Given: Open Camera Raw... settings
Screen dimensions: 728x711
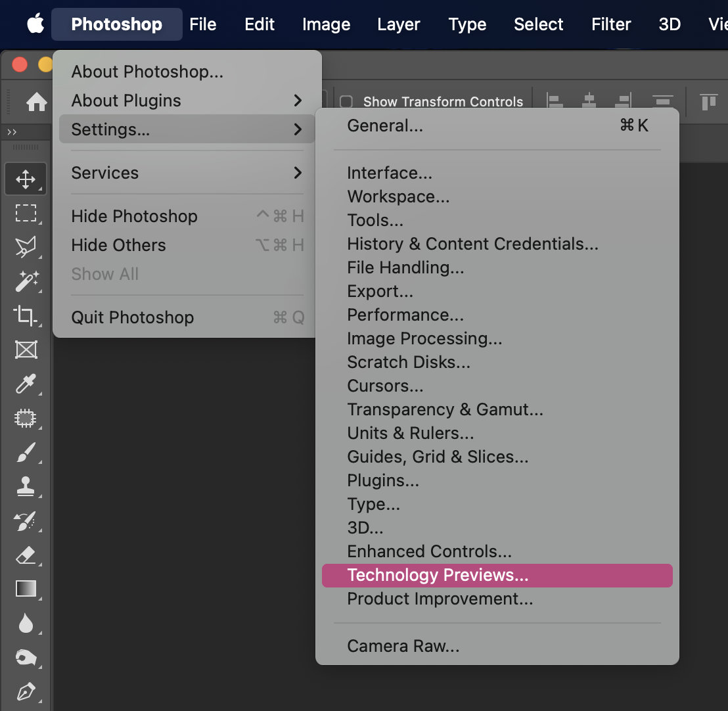Looking at the screenshot, I should click(497, 646).
